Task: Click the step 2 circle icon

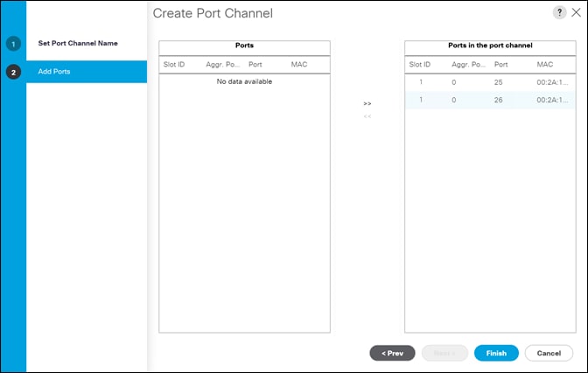Action: tap(13, 72)
